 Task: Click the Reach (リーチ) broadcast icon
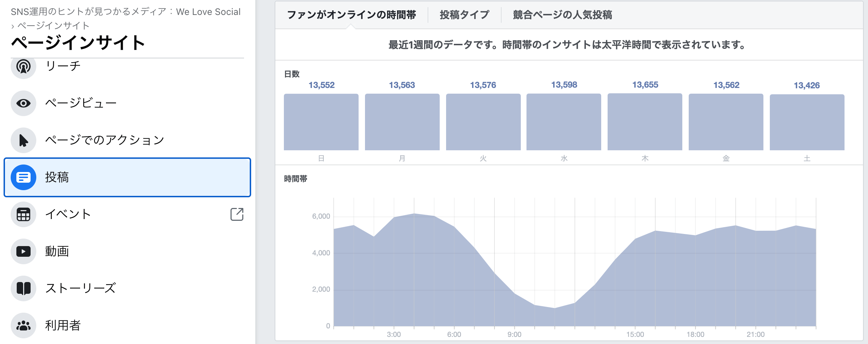pyautogui.click(x=23, y=67)
